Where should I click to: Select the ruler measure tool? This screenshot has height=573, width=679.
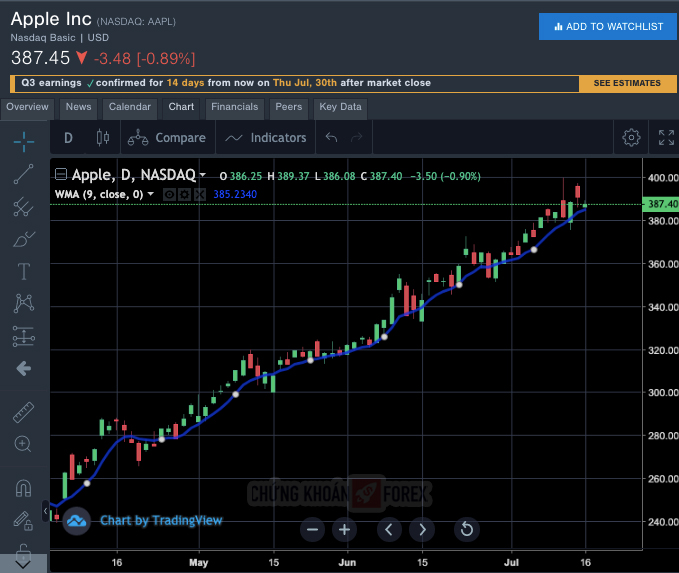tap(23, 412)
